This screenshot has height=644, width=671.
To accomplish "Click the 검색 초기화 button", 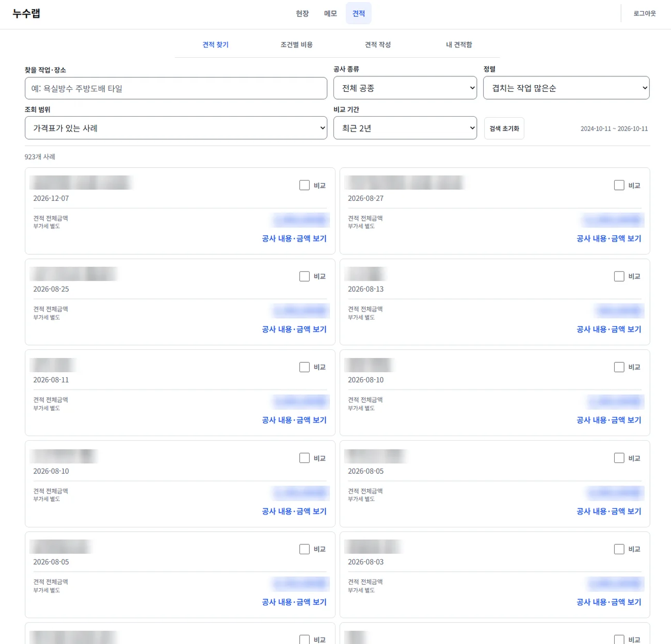I will tap(504, 128).
